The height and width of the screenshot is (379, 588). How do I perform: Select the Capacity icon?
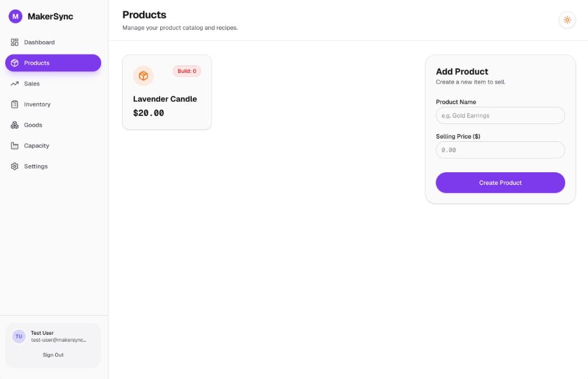(14, 145)
